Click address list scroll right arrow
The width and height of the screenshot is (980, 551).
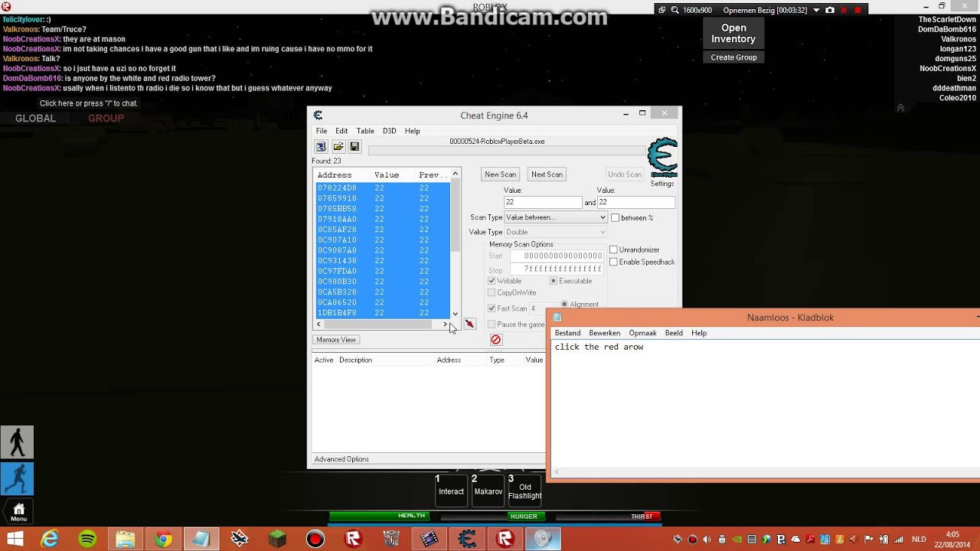445,324
